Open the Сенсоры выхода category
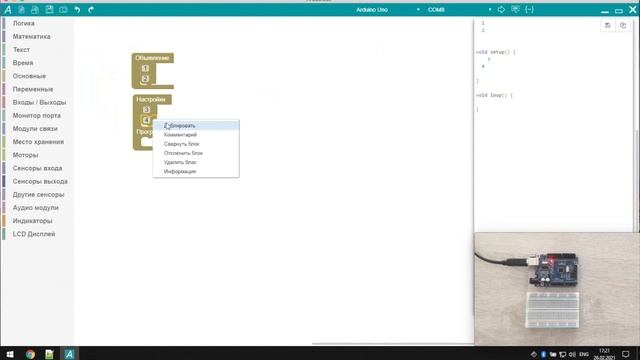Viewport: 640px width, 360px height. click(x=40, y=181)
